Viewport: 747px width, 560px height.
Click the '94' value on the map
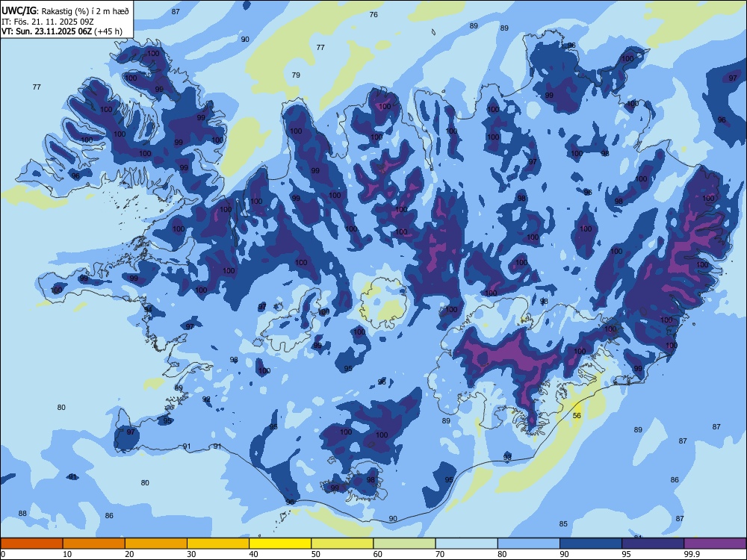[x=148, y=310]
